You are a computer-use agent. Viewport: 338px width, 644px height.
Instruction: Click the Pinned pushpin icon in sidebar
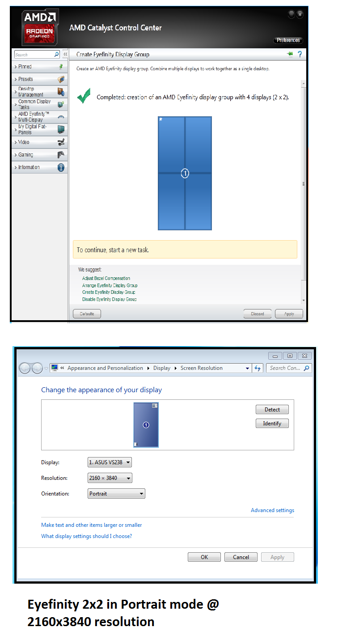(x=61, y=67)
